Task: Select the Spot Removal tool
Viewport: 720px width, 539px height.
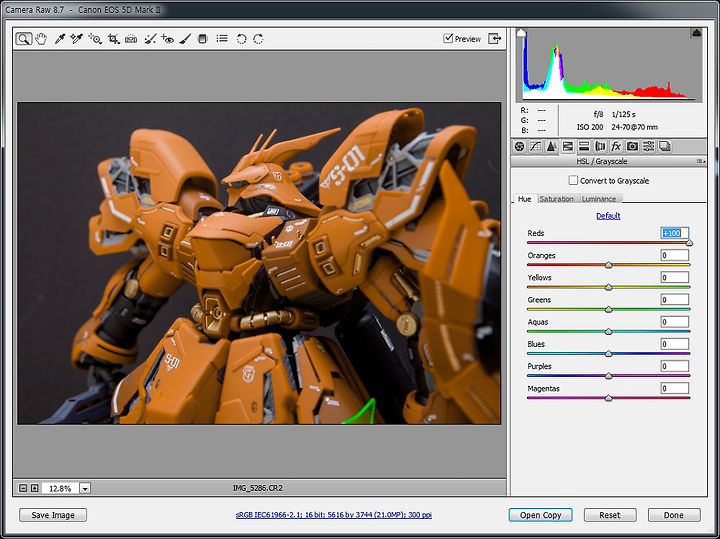Action: click(150, 39)
